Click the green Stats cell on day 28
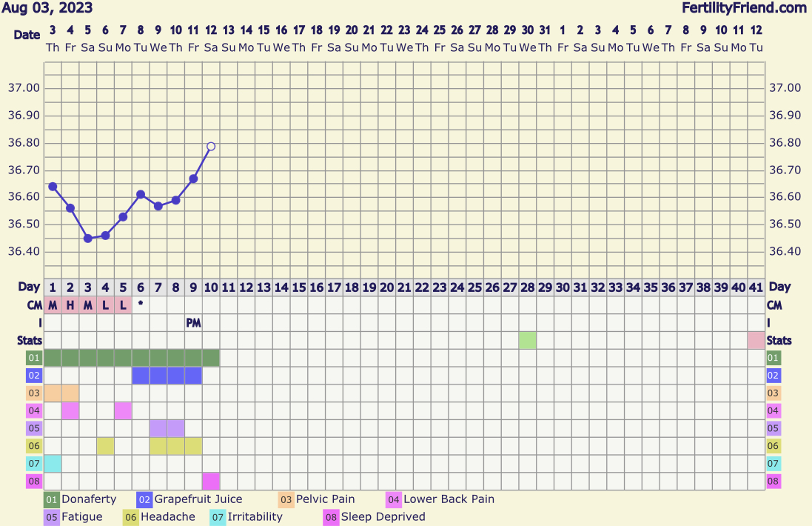The height and width of the screenshot is (526, 812). [x=527, y=341]
